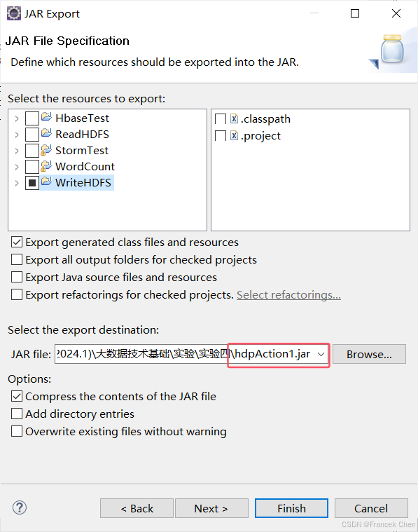Viewport: 418px width, 532px height.
Task: Open the Select refactorings link
Action: [288, 295]
